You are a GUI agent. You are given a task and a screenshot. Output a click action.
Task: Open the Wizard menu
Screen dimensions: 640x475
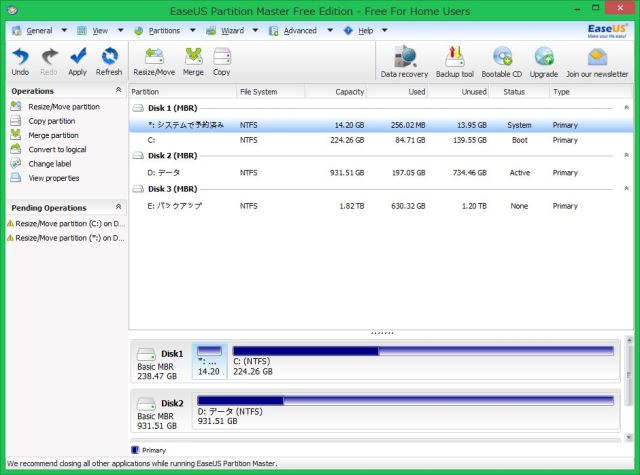point(233,31)
